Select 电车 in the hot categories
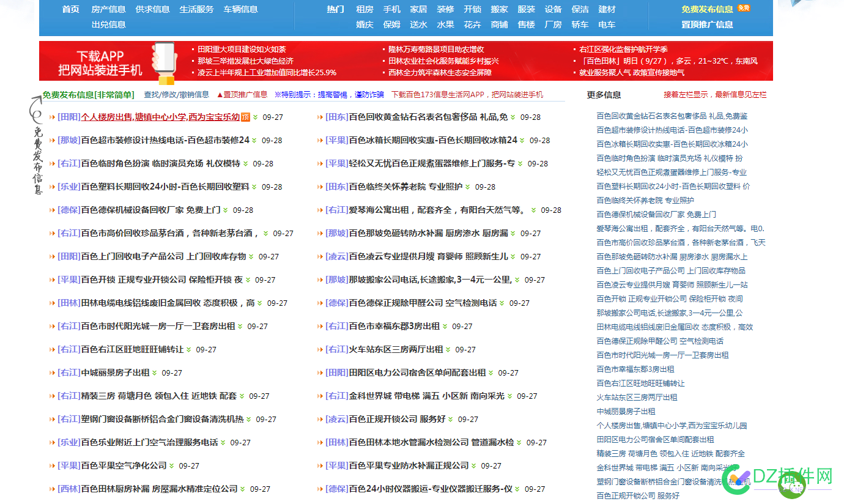This screenshot has width=844, height=504. 607,24
